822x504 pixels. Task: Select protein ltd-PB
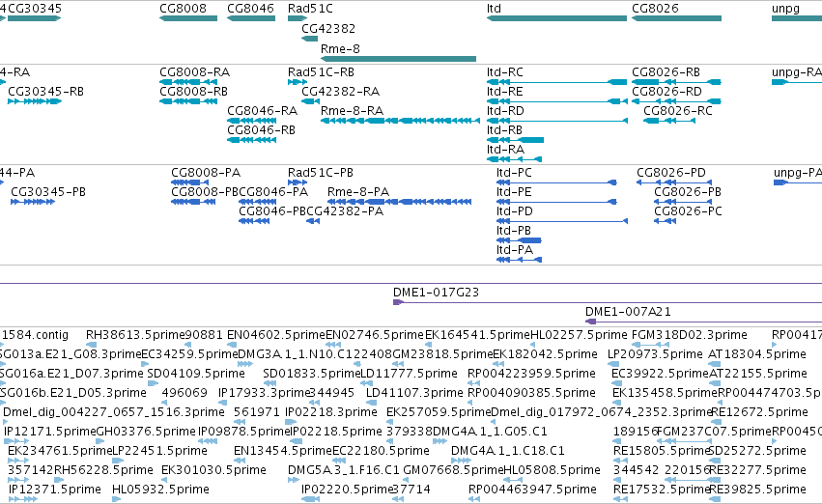coord(519,240)
